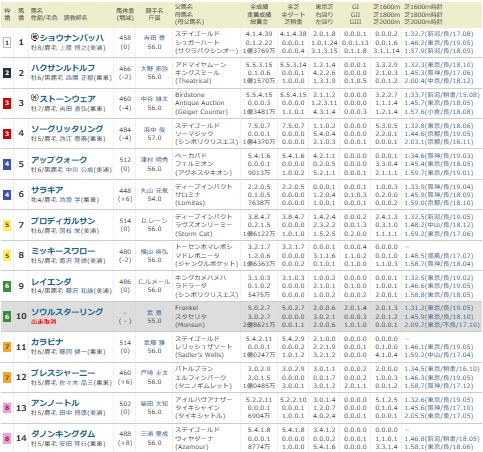Open プロディガルサン horse details
This screenshot has height=452, width=483.
tap(63, 221)
